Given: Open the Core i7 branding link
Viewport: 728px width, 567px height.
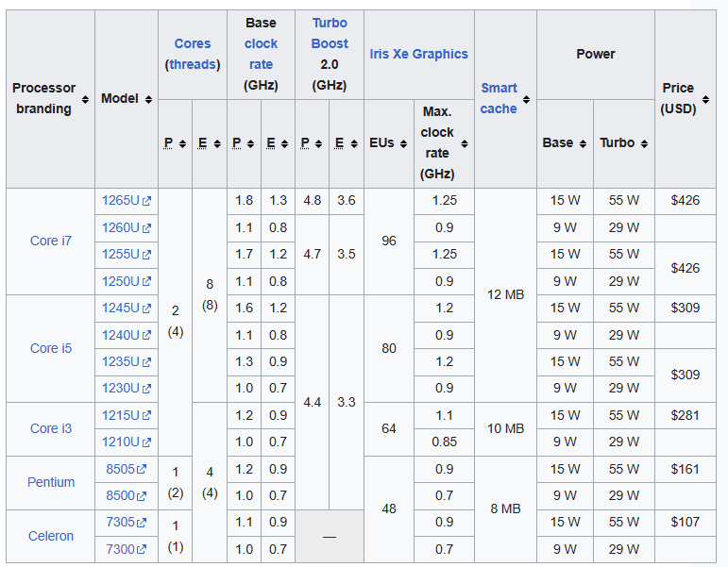Looking at the screenshot, I should (51, 241).
